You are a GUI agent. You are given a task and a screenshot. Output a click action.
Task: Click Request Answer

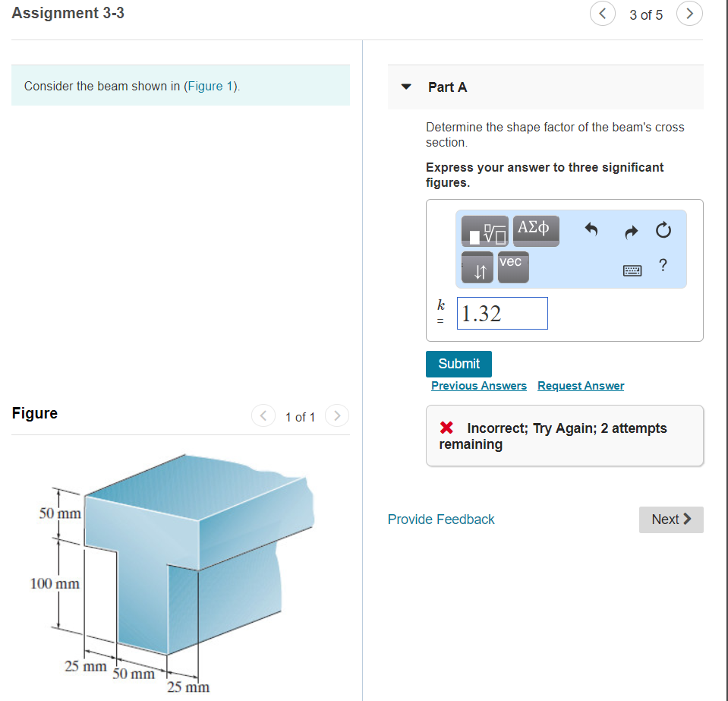(x=580, y=386)
